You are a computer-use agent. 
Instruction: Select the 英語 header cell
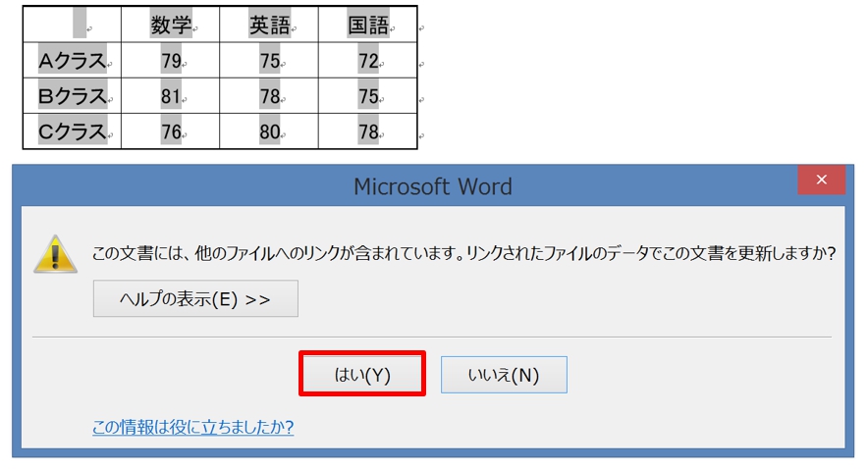(x=269, y=25)
